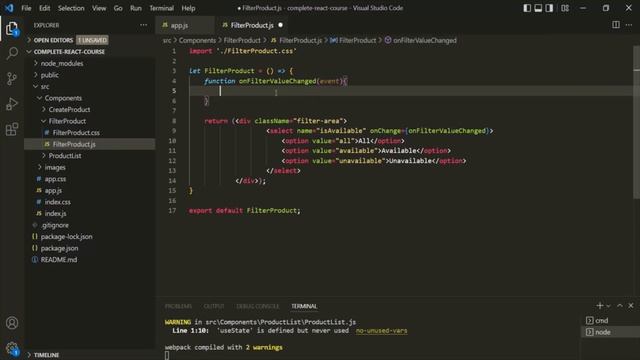Open the Explorer view in activity bar
The width and height of the screenshot is (640, 360).
(x=12, y=29)
